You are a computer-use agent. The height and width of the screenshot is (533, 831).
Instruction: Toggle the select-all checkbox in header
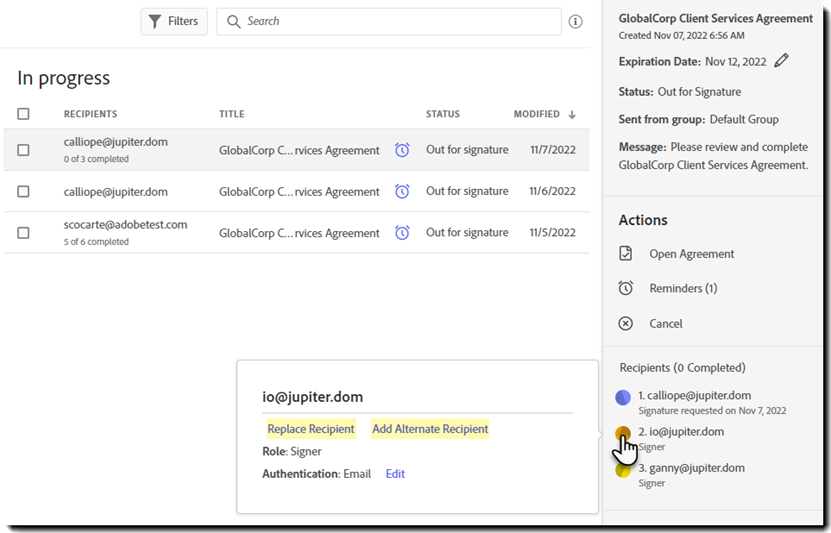[x=24, y=114]
